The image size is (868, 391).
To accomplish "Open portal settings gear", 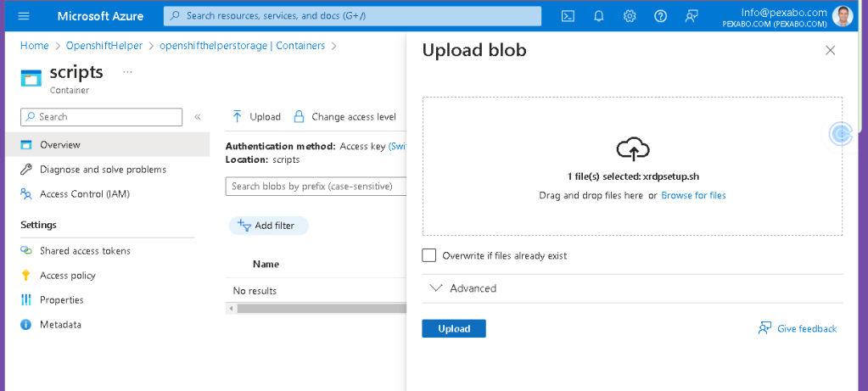I will click(630, 16).
